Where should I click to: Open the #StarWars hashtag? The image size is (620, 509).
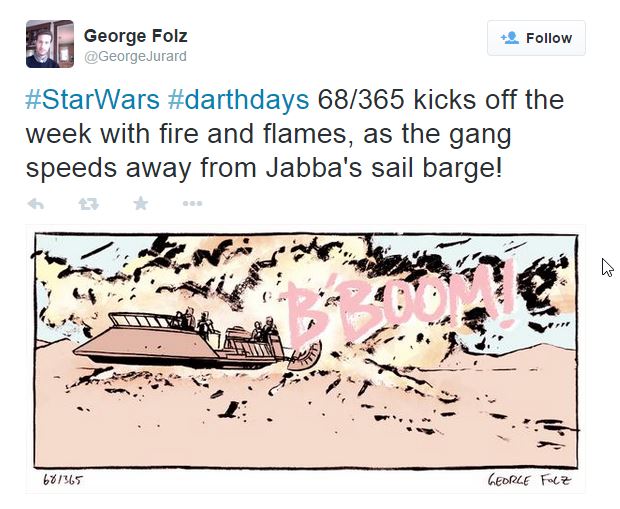[93, 99]
